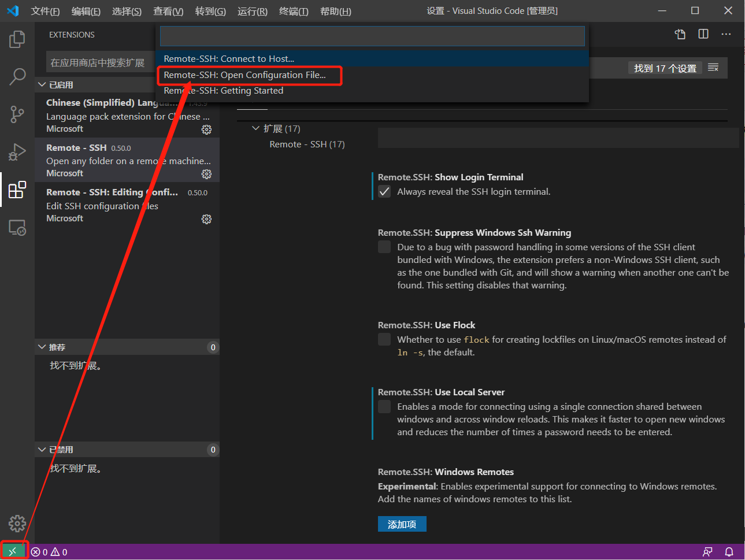Open the Run and Debug view
The height and width of the screenshot is (560, 745).
(17, 152)
